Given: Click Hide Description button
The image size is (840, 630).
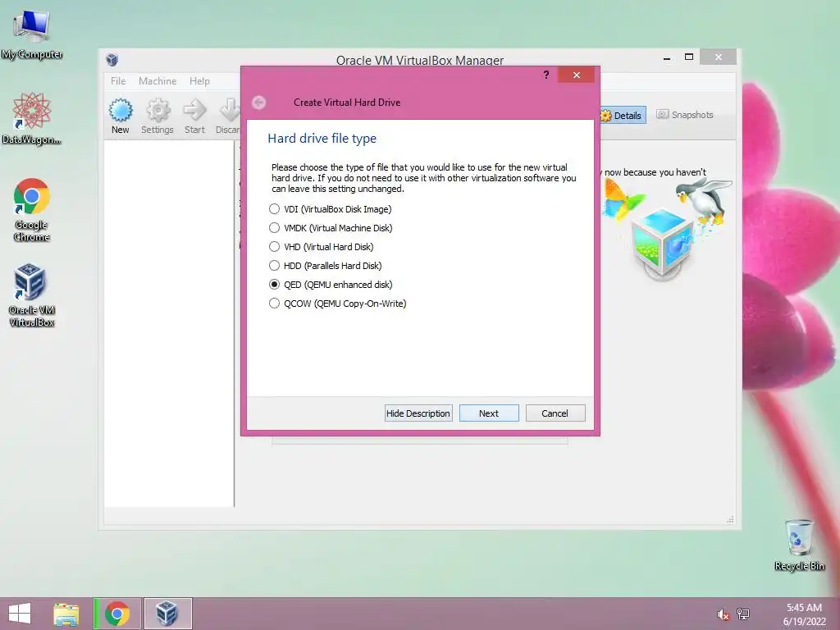Looking at the screenshot, I should (418, 413).
